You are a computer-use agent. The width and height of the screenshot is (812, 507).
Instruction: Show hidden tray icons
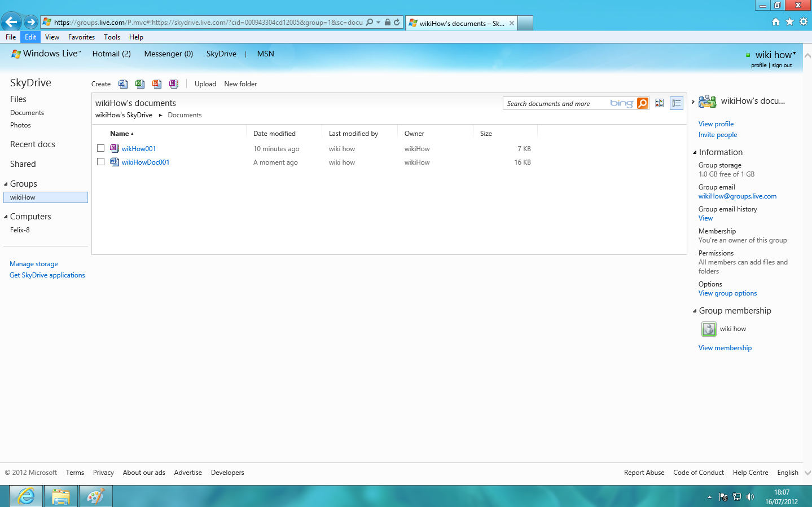click(x=709, y=497)
